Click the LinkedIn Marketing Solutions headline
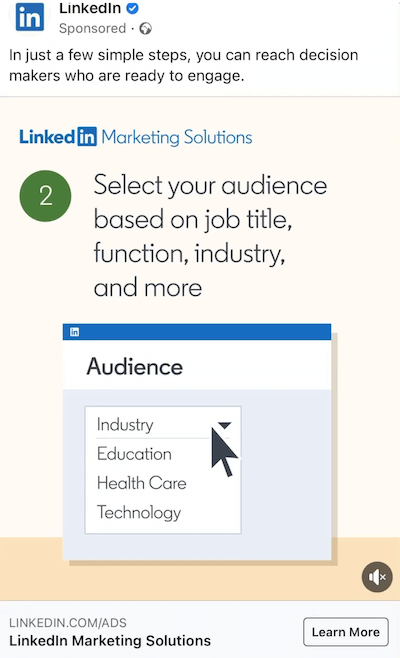This screenshot has width=400, height=658. click(x=110, y=641)
